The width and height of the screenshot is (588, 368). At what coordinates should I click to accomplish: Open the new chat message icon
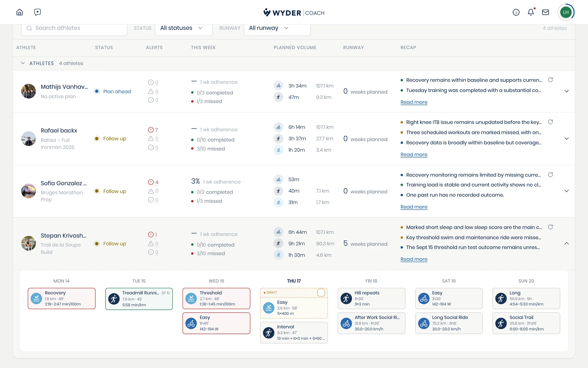pos(37,12)
